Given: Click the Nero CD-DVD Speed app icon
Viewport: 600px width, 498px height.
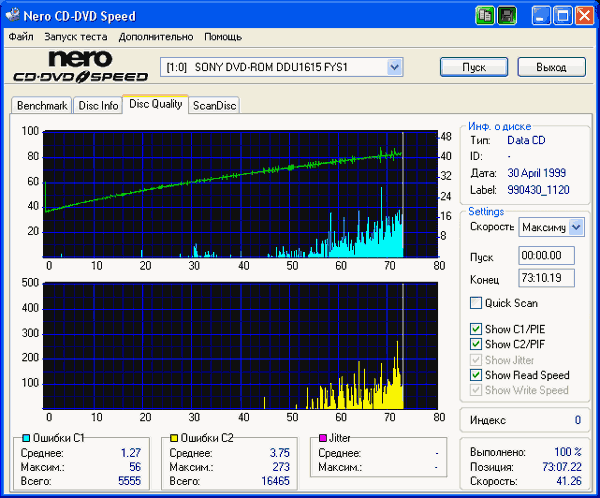Looking at the screenshot, I should tap(13, 15).
